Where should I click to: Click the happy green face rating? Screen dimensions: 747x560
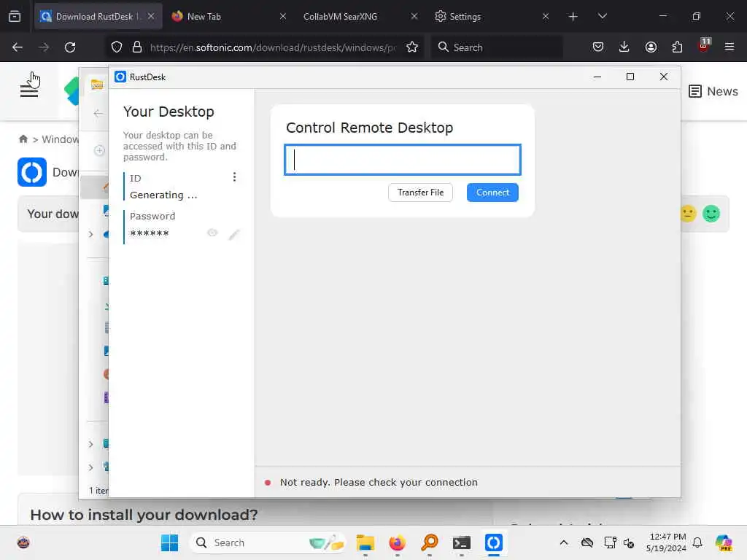click(711, 214)
